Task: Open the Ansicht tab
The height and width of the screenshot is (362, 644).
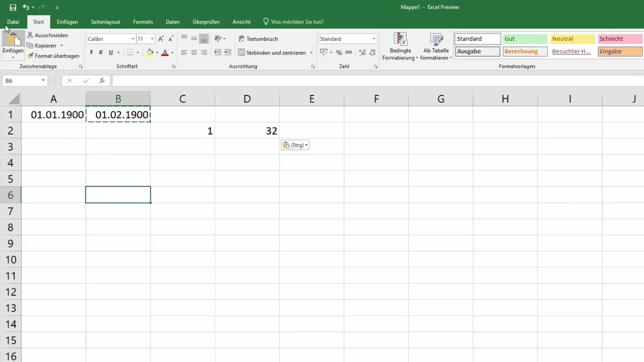Action: click(241, 22)
